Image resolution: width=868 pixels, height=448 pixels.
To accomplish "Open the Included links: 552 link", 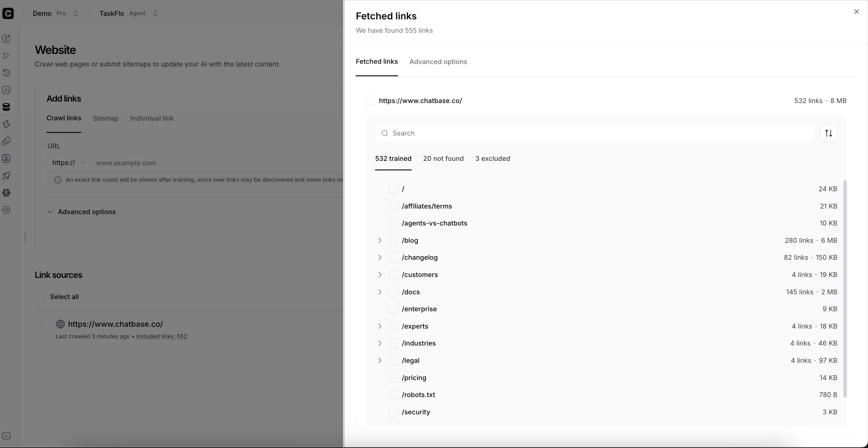I will tap(161, 336).
